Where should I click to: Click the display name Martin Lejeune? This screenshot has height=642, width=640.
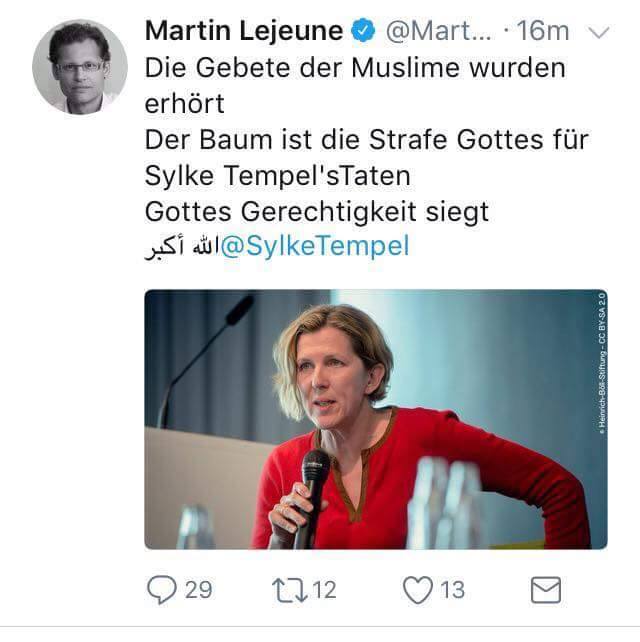point(245,31)
